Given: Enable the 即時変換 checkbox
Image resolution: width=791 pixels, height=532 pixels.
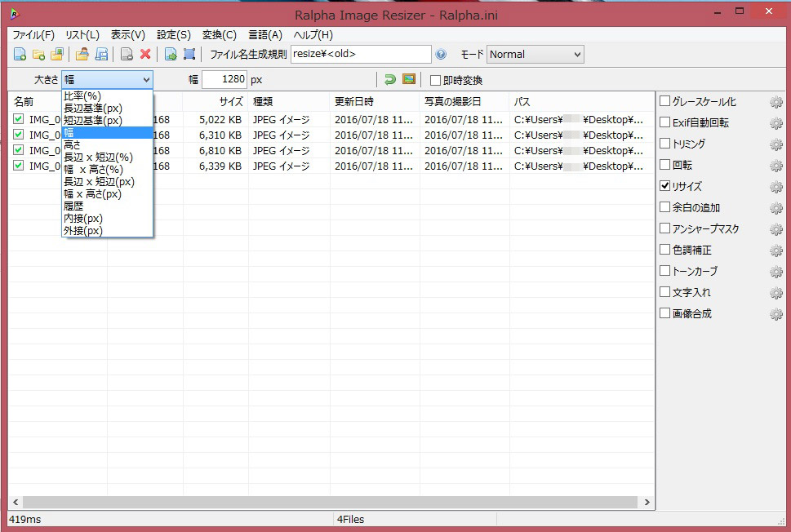Looking at the screenshot, I should pos(436,80).
